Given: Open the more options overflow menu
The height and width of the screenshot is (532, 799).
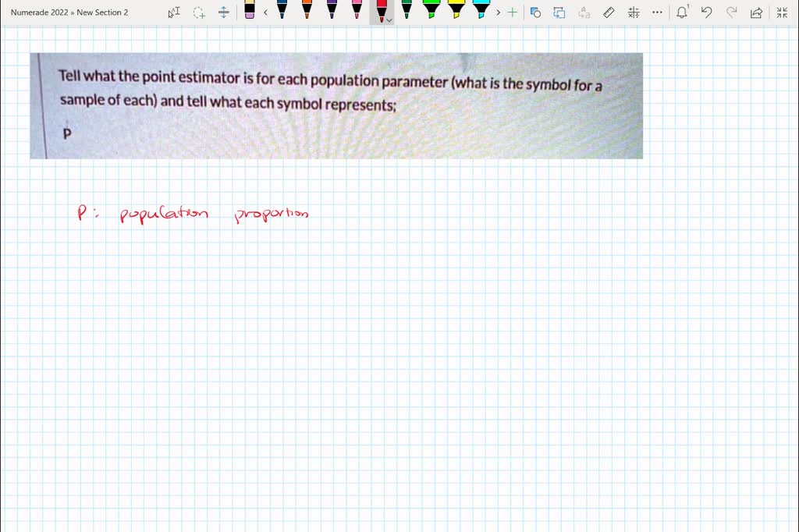Looking at the screenshot, I should [x=657, y=12].
